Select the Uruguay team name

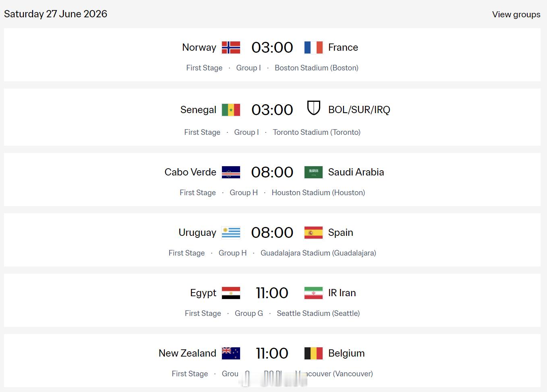click(197, 233)
